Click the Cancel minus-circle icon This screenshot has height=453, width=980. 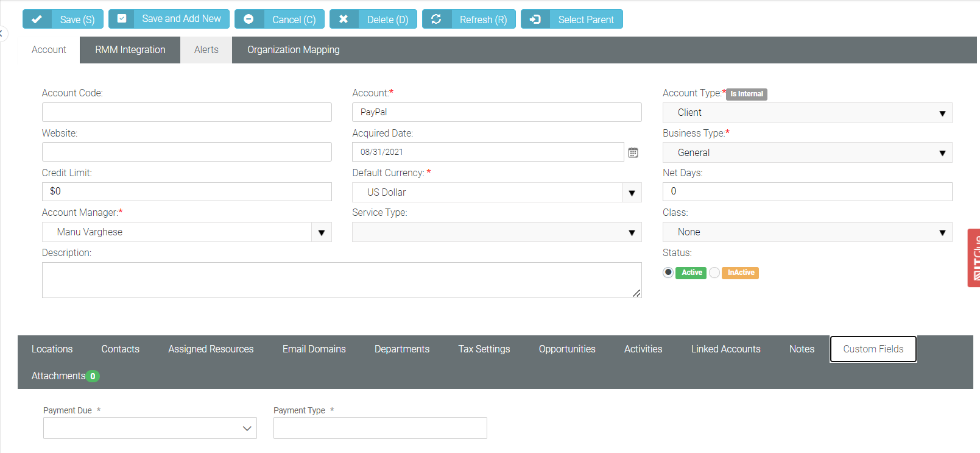[x=249, y=20]
